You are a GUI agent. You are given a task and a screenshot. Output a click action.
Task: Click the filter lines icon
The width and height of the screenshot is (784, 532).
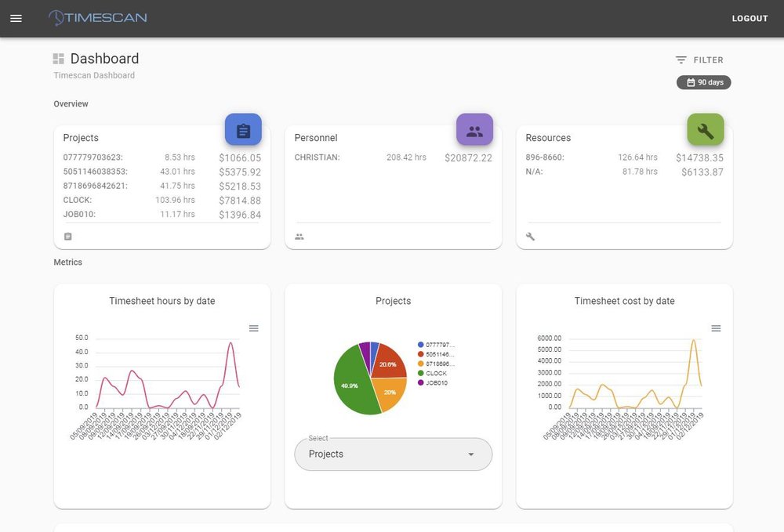click(681, 60)
